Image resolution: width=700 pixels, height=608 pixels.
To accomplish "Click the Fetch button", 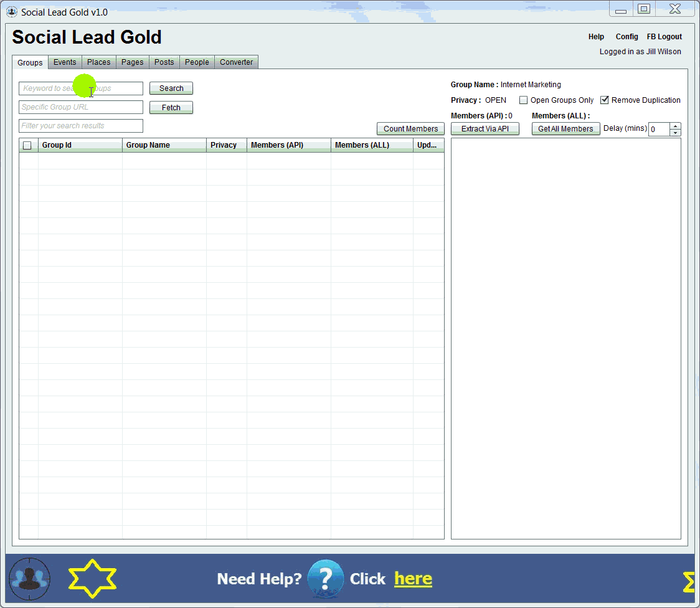I will click(x=171, y=108).
